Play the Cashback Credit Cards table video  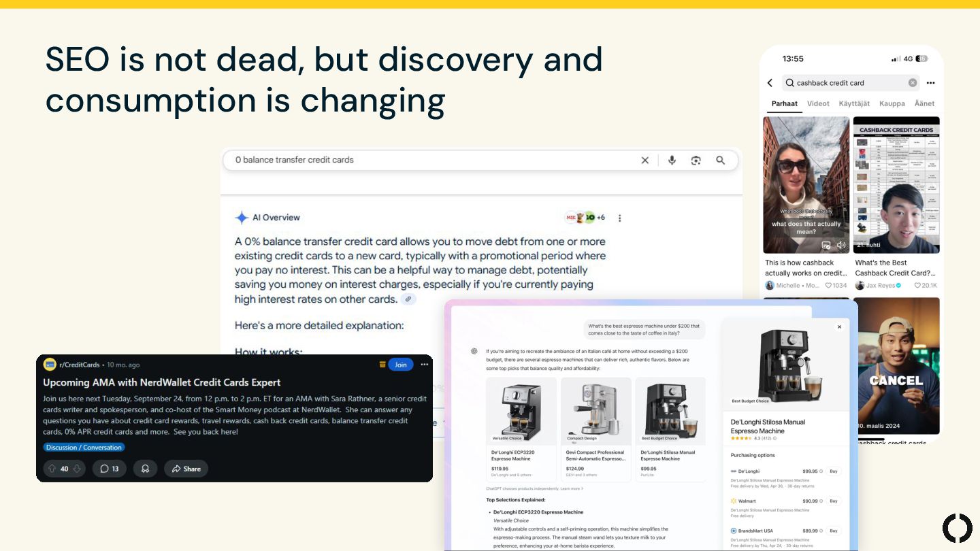(896, 185)
